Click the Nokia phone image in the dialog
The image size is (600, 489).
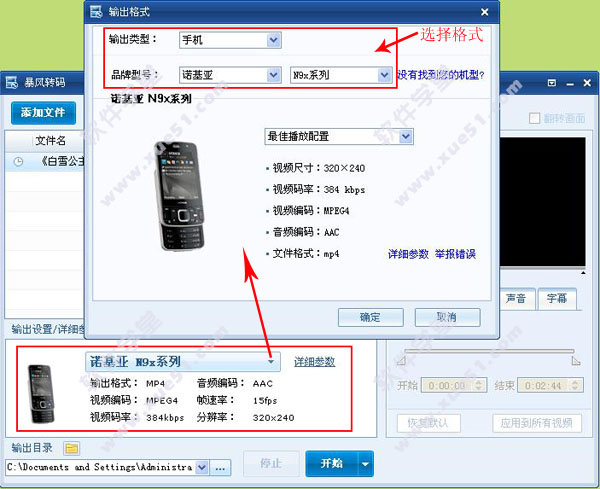click(179, 196)
